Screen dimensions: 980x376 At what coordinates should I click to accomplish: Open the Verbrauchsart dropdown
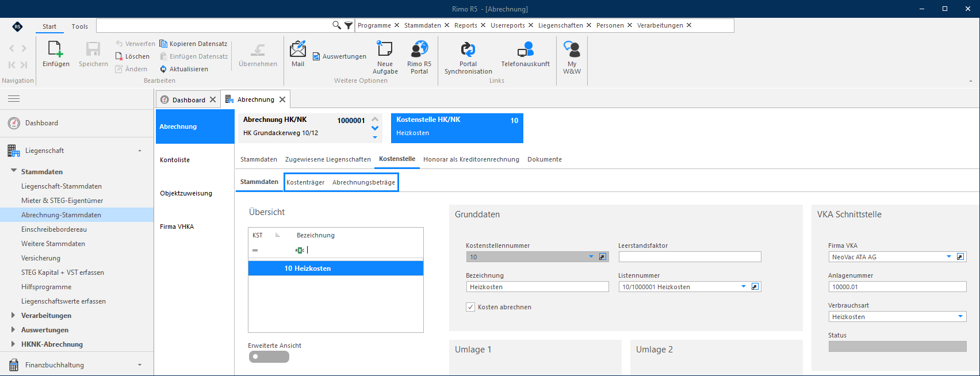click(x=960, y=317)
